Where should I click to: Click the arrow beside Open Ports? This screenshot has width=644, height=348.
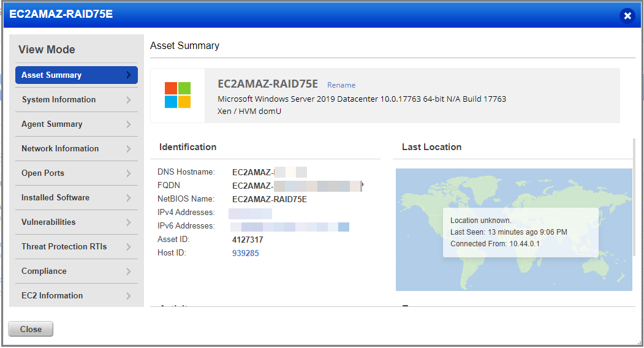point(129,173)
